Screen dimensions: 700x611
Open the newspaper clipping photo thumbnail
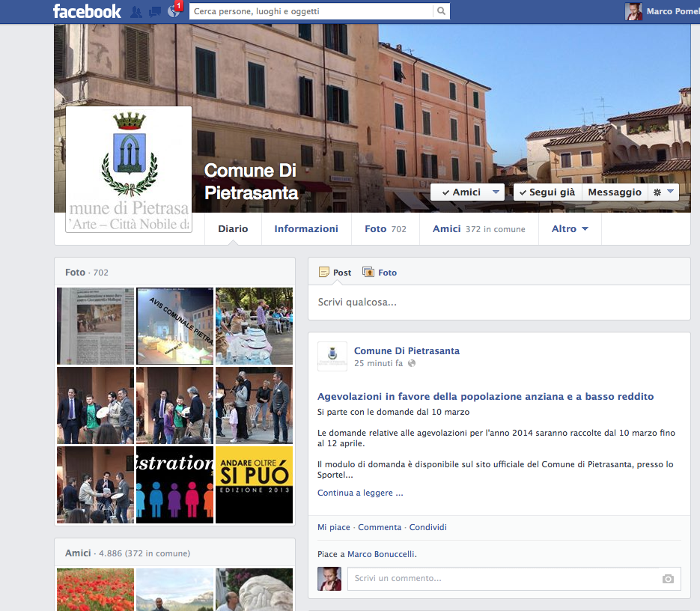(x=96, y=326)
